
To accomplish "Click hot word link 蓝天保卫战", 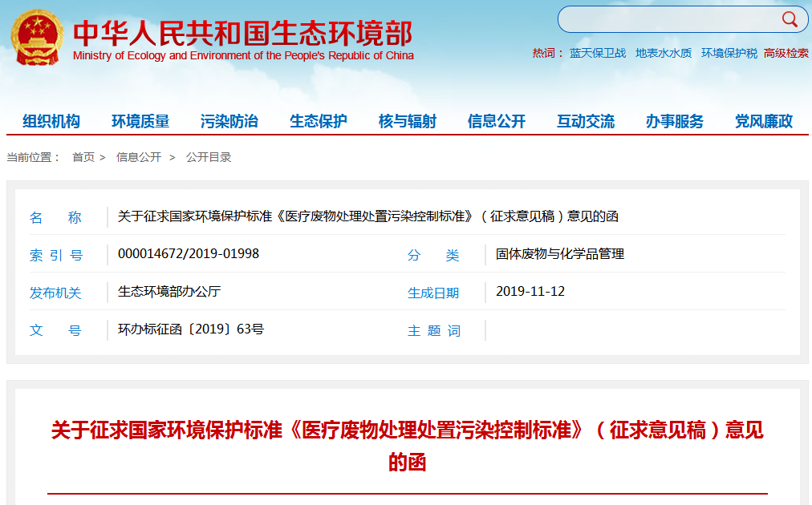I will (x=598, y=53).
